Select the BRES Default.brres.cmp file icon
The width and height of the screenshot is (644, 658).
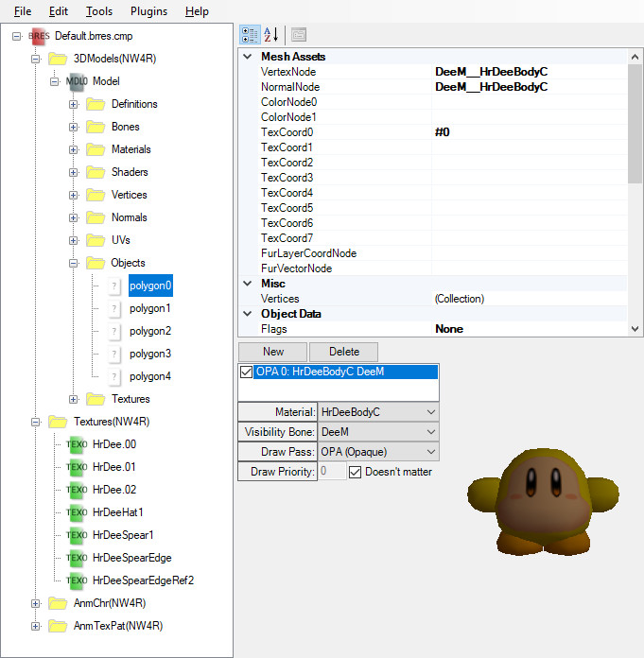click(39, 36)
